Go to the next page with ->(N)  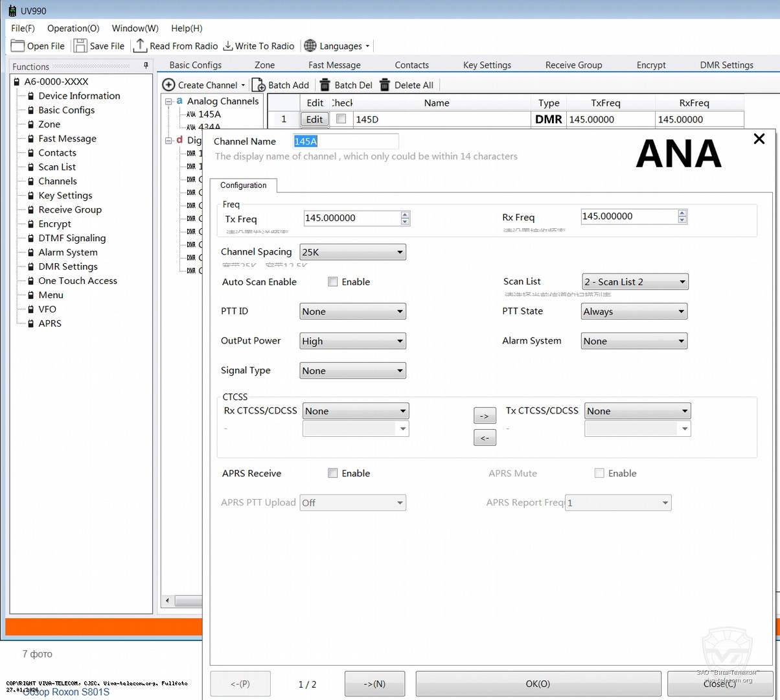tap(374, 684)
